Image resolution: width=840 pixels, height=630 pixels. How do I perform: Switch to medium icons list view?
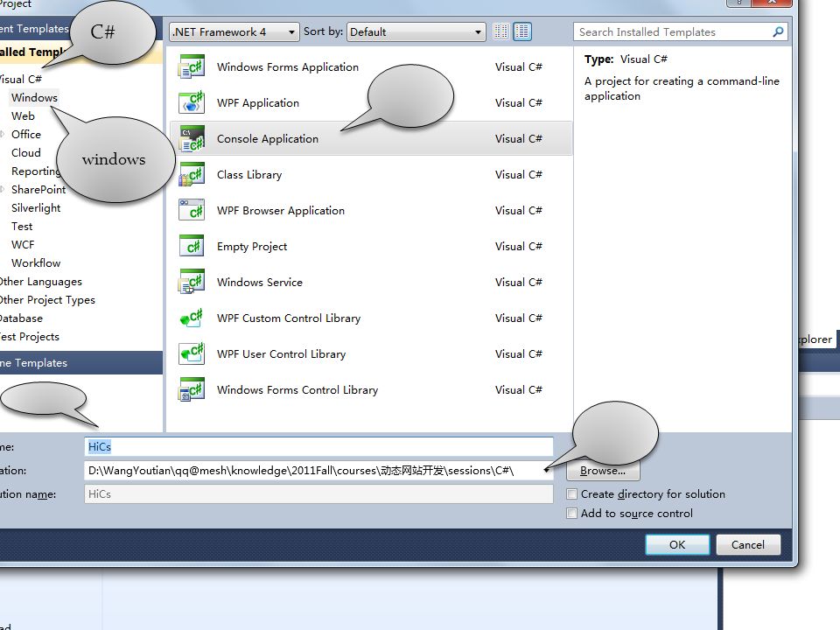522,31
